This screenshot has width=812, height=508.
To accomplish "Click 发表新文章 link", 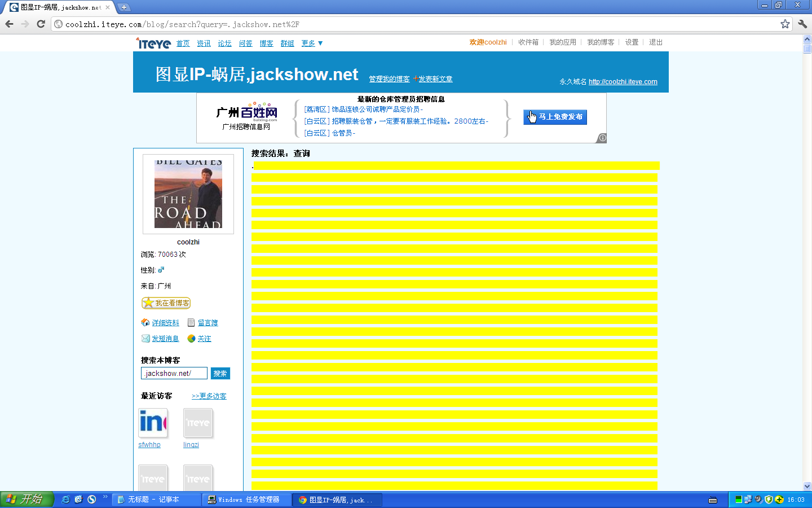I will (435, 79).
